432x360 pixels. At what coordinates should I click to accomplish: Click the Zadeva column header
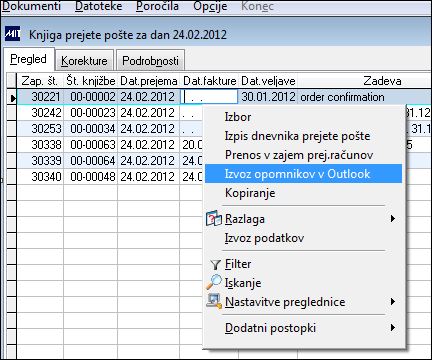[382, 81]
